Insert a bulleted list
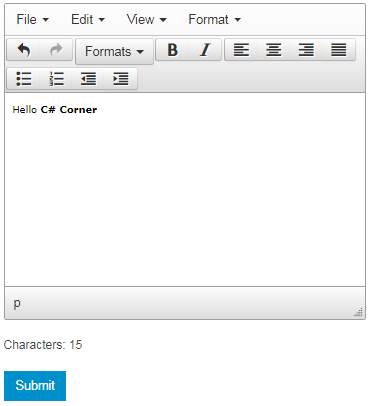This screenshot has width=371, height=406. [x=24, y=79]
